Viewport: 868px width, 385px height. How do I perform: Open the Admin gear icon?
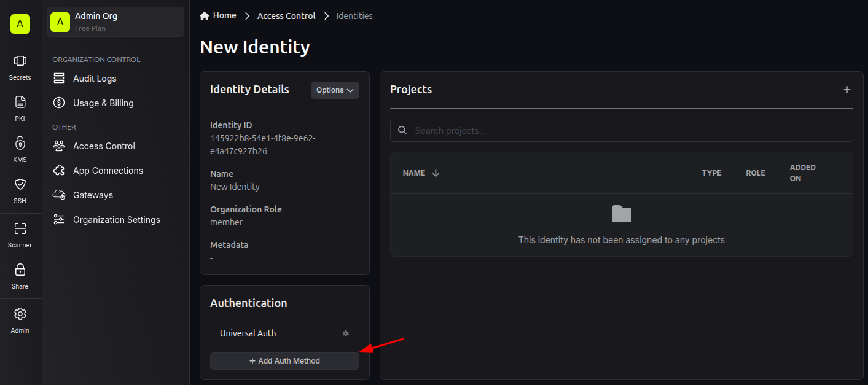coord(20,314)
